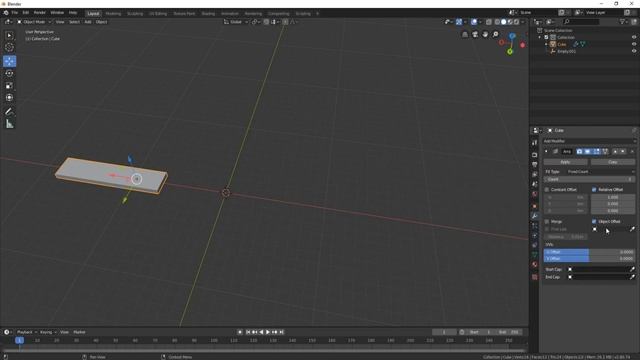Toggle orthographic/perspective view icon
The height and width of the screenshot is (360, 640).
click(465, 35)
